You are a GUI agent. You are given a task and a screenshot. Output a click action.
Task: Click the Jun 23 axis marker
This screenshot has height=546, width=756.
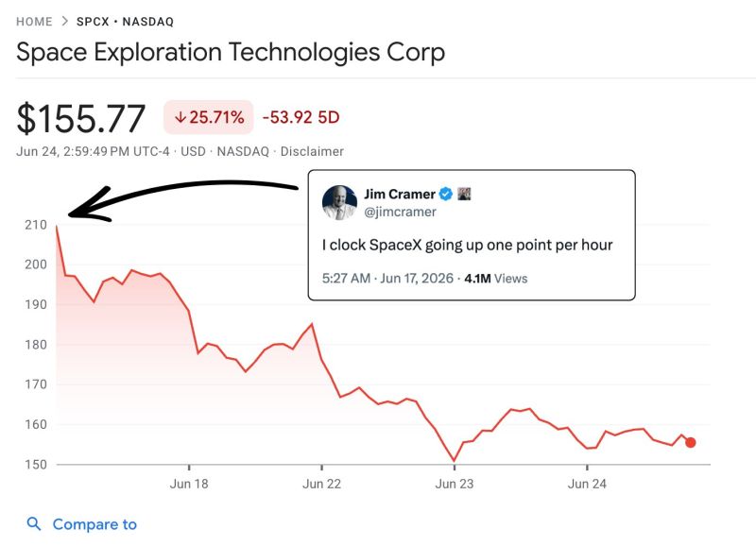click(455, 484)
